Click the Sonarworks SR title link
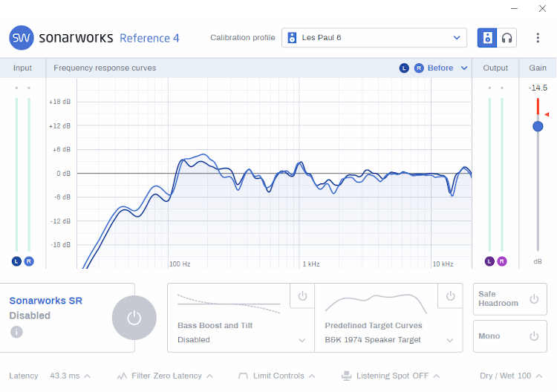 click(x=46, y=301)
